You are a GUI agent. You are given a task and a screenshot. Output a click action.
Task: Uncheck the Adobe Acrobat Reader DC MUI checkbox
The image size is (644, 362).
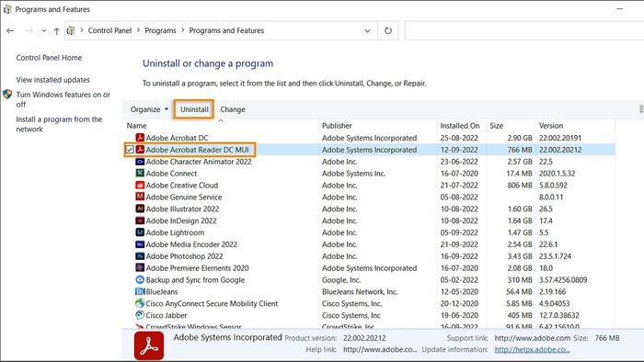[x=130, y=150]
